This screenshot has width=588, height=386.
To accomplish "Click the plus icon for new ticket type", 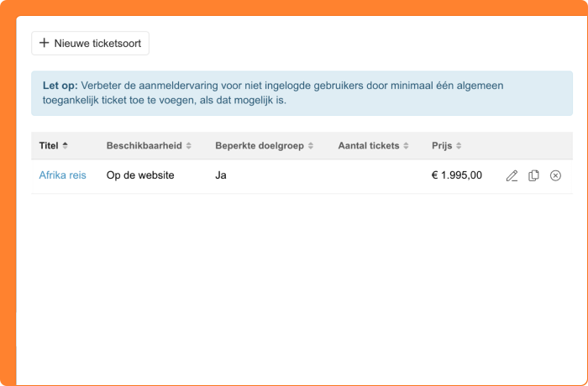I will pos(45,43).
